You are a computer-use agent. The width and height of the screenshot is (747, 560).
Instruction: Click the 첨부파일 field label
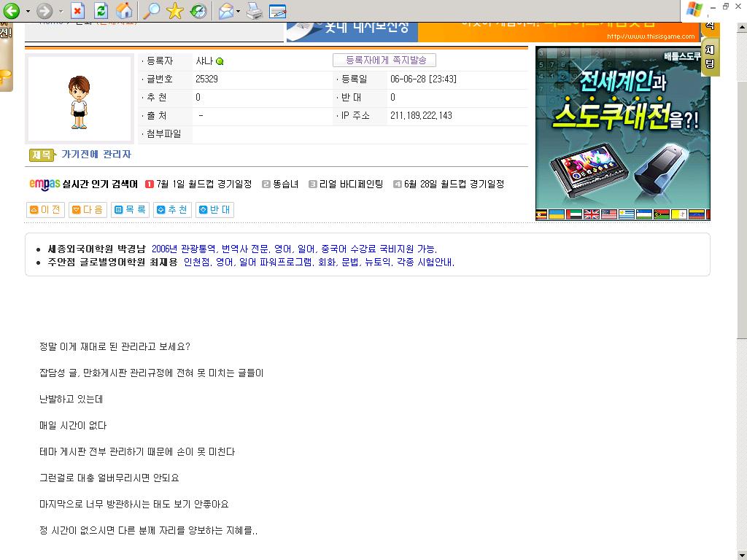pos(163,134)
